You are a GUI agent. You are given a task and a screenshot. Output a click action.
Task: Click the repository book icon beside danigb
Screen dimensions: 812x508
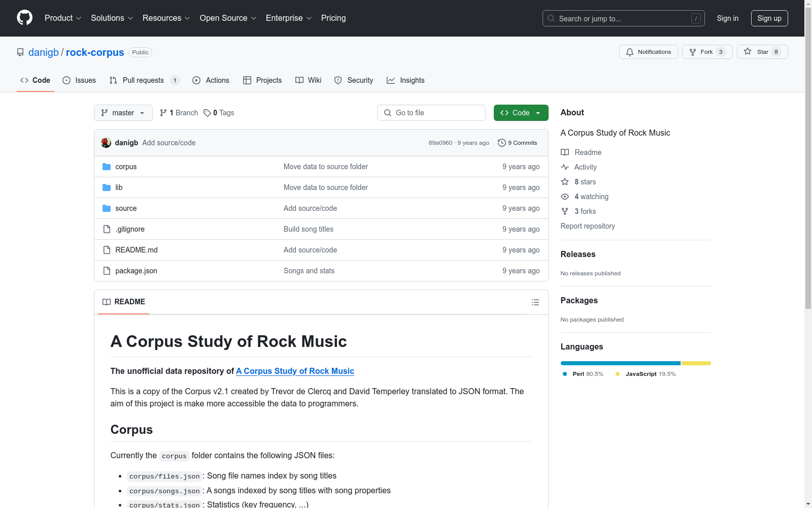(x=20, y=52)
